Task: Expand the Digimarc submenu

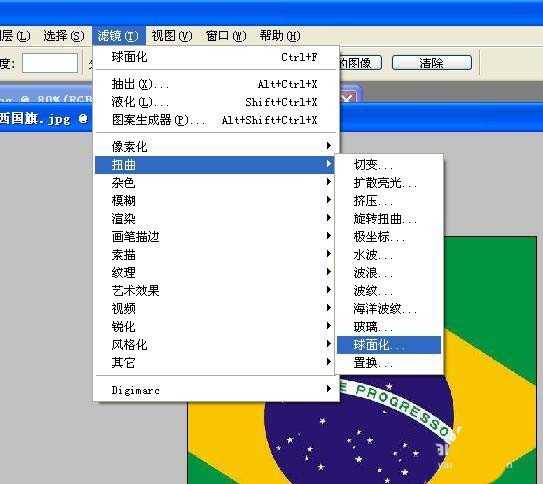Action: click(x=215, y=390)
